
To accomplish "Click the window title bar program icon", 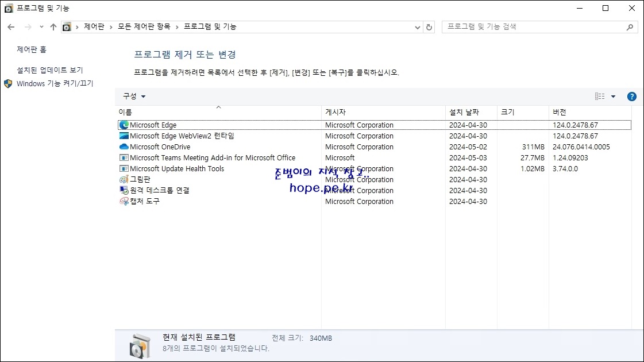I will (x=8, y=8).
